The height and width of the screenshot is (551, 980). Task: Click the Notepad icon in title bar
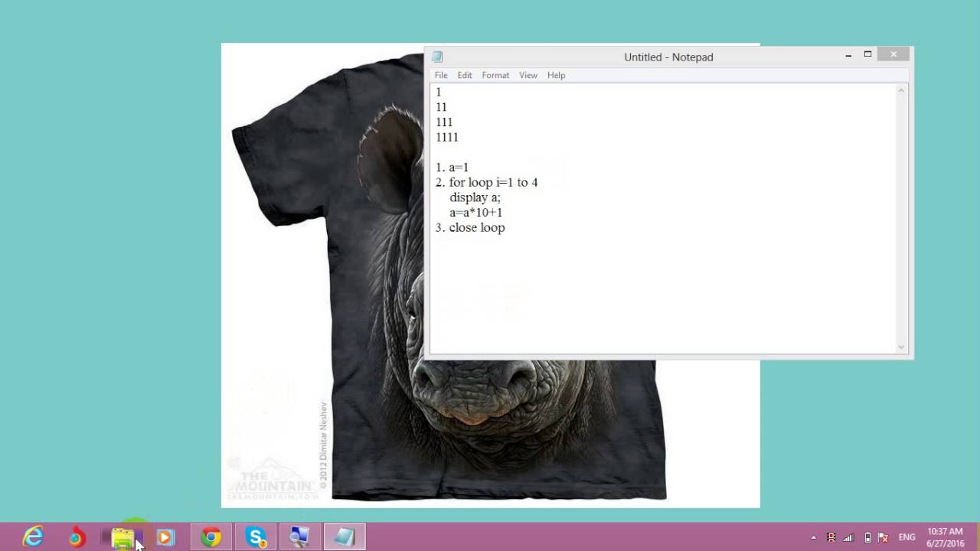[437, 57]
